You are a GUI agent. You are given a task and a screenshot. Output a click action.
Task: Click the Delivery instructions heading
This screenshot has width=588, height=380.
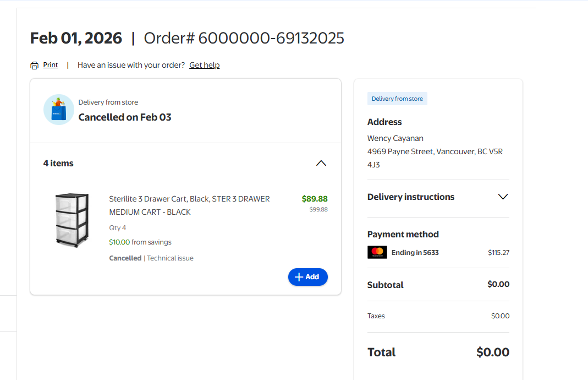click(411, 197)
